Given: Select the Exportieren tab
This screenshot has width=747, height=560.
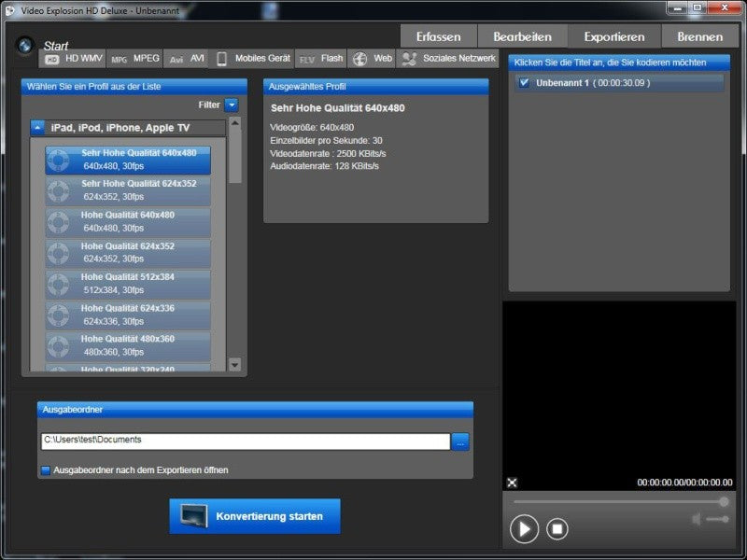Looking at the screenshot, I should tap(614, 36).
